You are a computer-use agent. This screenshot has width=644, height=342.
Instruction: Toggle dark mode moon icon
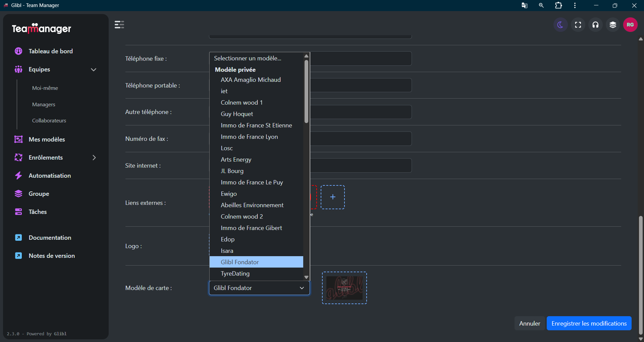[x=560, y=25]
